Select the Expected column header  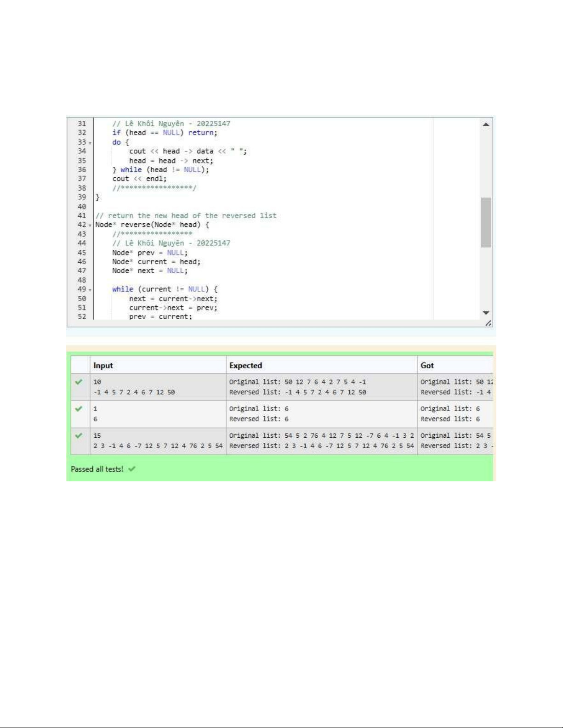click(x=245, y=366)
